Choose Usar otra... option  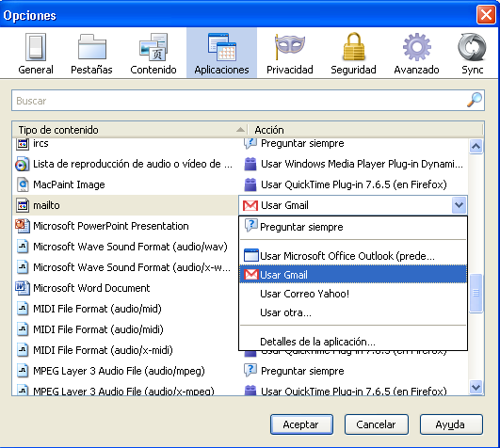click(353, 312)
